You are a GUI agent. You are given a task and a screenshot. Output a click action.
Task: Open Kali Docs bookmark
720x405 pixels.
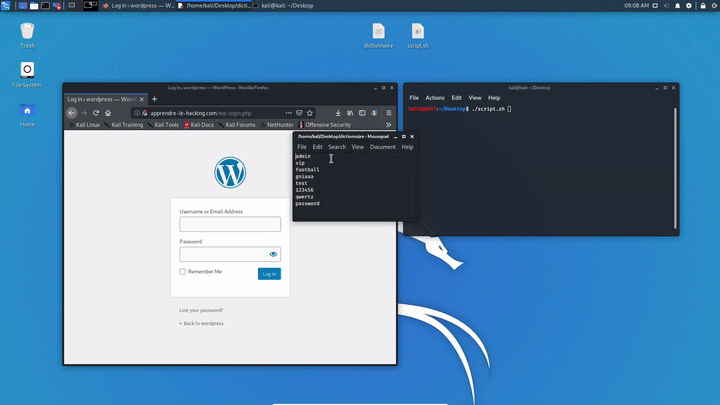pos(199,125)
